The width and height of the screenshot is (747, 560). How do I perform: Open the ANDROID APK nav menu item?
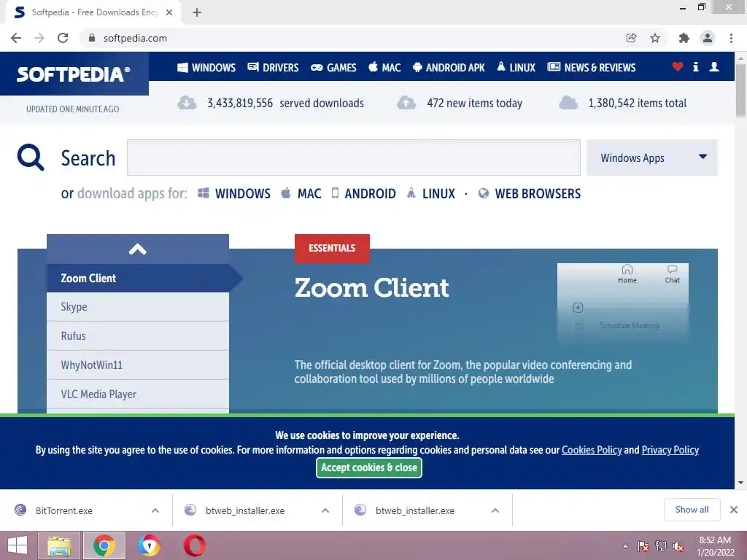[x=449, y=68]
